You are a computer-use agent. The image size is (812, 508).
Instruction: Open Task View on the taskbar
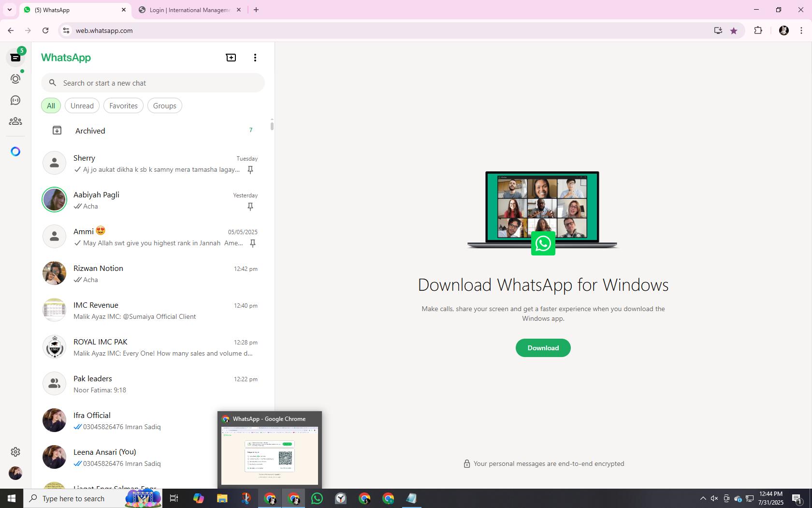[x=174, y=498]
